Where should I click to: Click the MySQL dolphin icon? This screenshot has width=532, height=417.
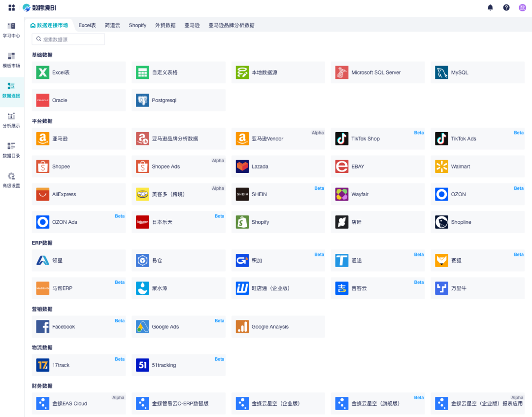click(441, 72)
